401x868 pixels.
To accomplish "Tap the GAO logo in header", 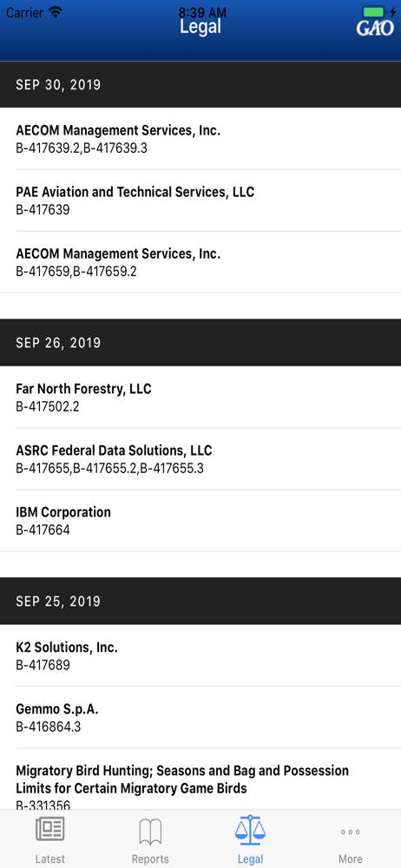I will 376,27.
